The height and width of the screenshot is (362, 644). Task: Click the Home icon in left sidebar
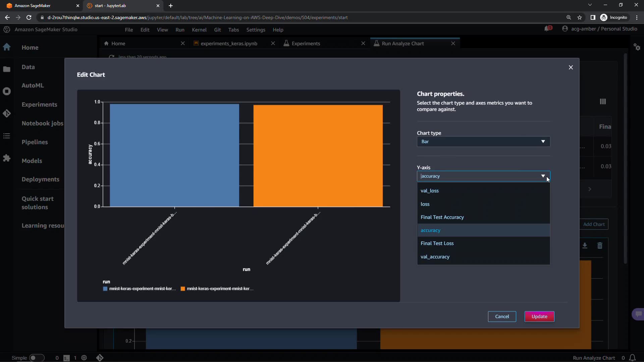point(7,47)
